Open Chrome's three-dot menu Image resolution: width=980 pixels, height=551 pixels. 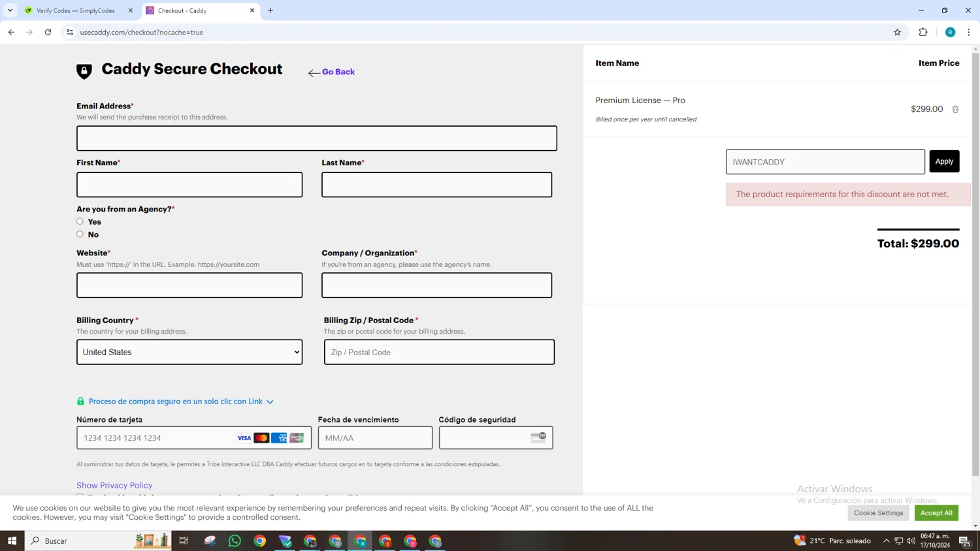click(x=968, y=32)
